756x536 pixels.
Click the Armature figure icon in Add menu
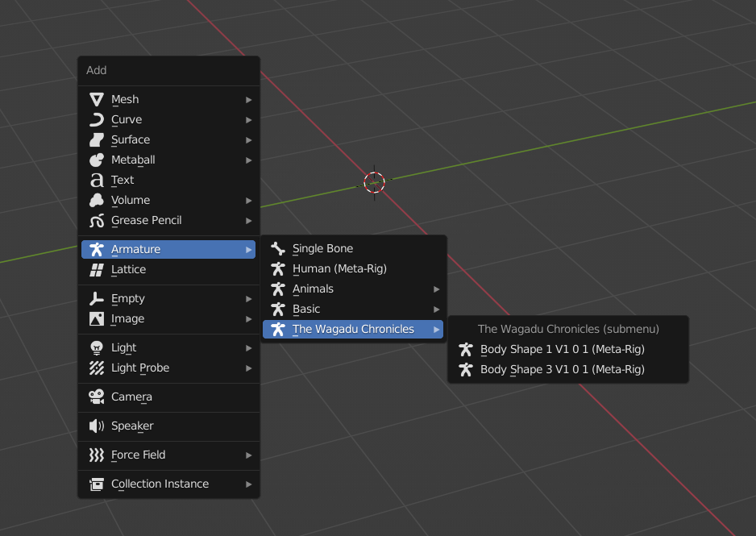tap(97, 249)
